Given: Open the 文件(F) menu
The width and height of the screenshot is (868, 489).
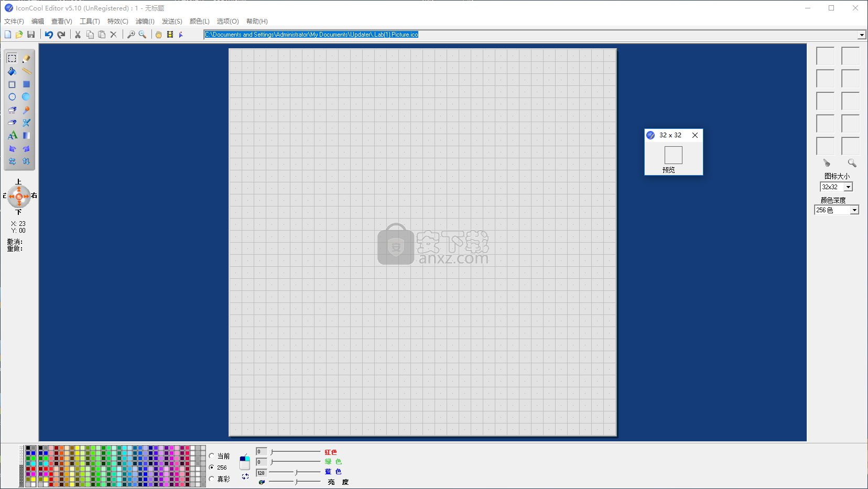Looking at the screenshot, I should (x=14, y=21).
